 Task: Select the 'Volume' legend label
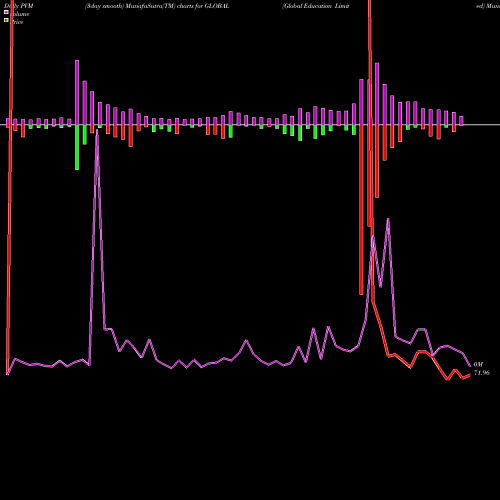tap(20, 14)
